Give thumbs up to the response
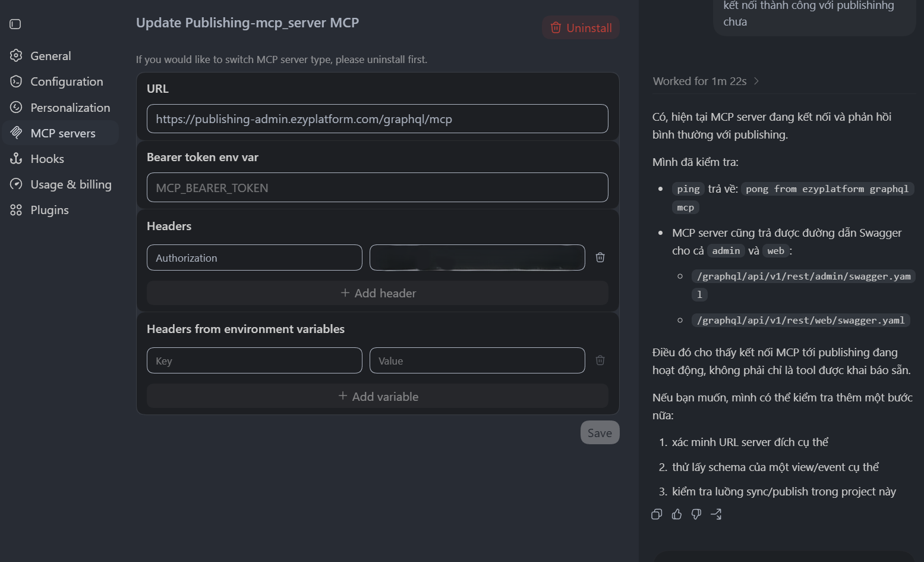The image size is (924, 562). tap(677, 514)
